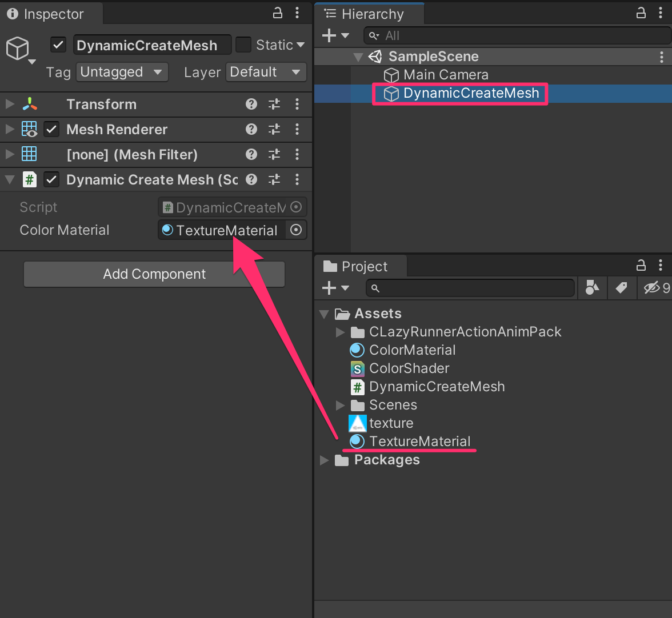Collapse the Dynamic Create Mesh component
The width and height of the screenshot is (672, 618).
click(x=9, y=179)
